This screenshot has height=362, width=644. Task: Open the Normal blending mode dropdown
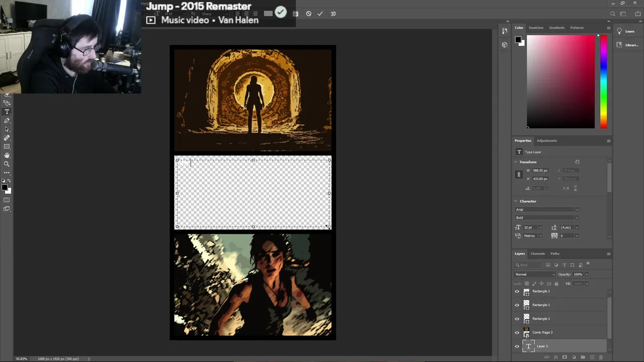click(535, 274)
